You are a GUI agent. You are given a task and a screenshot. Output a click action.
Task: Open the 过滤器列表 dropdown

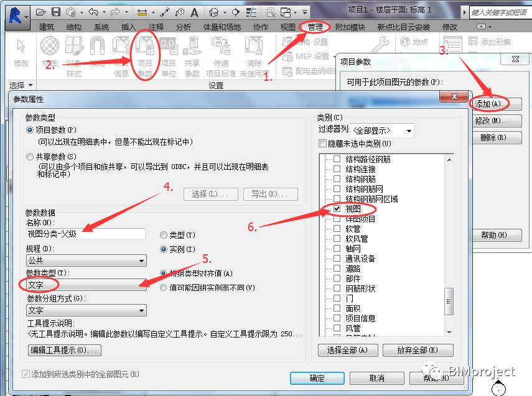pyautogui.click(x=381, y=131)
